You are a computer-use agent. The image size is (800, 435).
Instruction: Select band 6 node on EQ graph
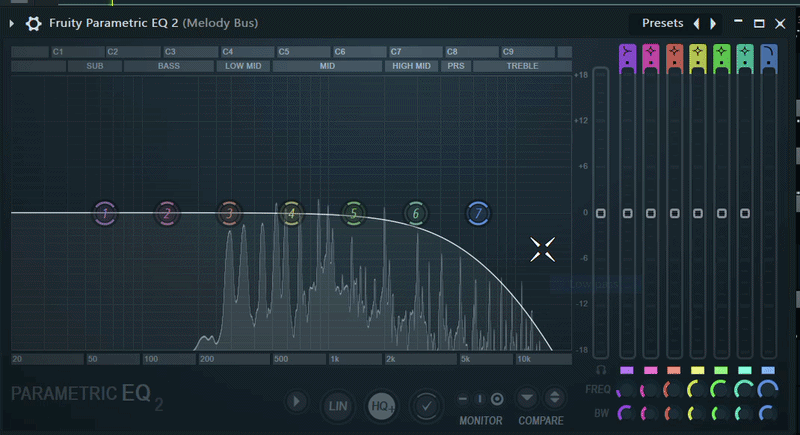[416, 213]
